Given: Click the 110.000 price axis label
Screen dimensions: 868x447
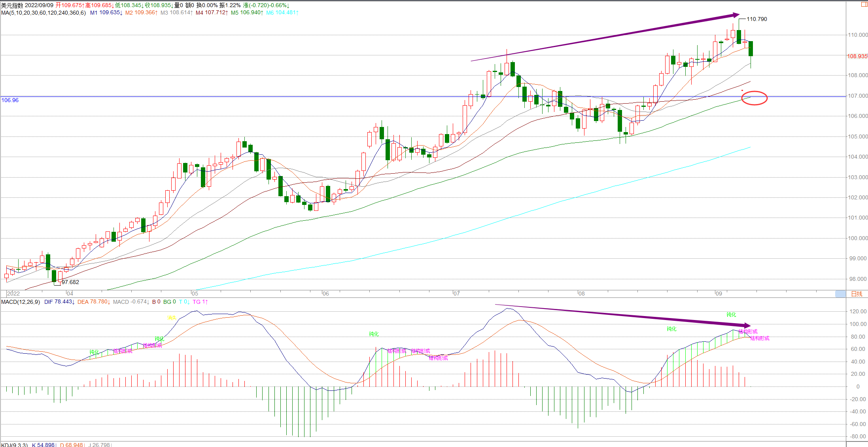Looking at the screenshot, I should click(858, 35).
